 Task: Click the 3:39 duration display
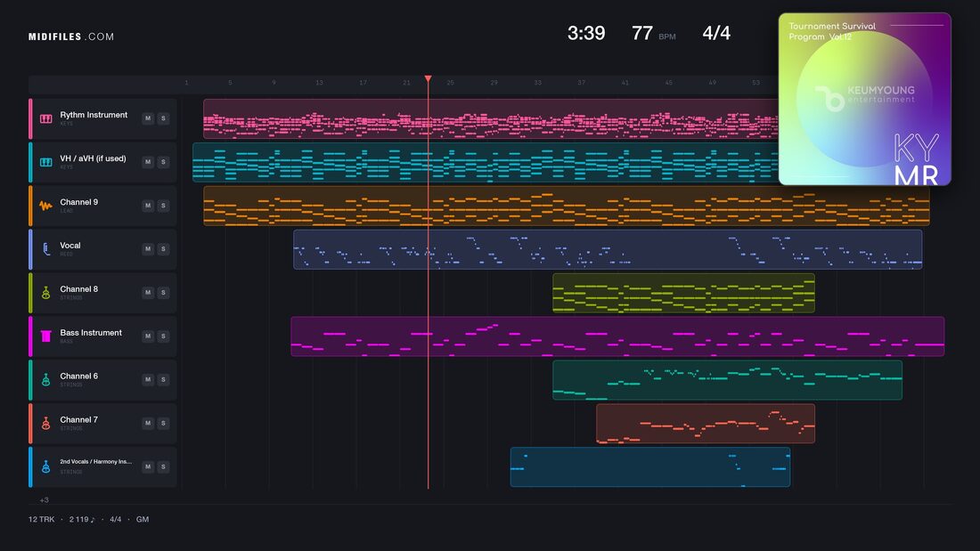coord(586,33)
